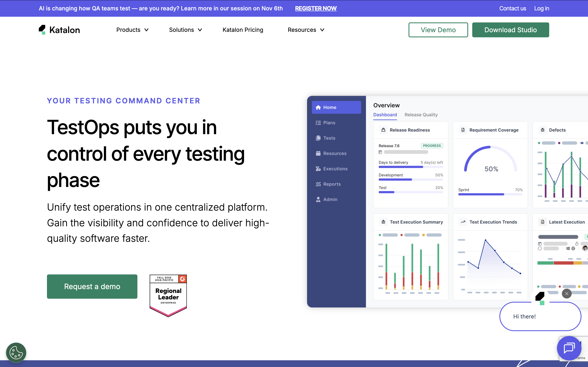Select the Dashboard tab in Overview
Image resolution: width=588 pixels, height=367 pixels.
385,115
